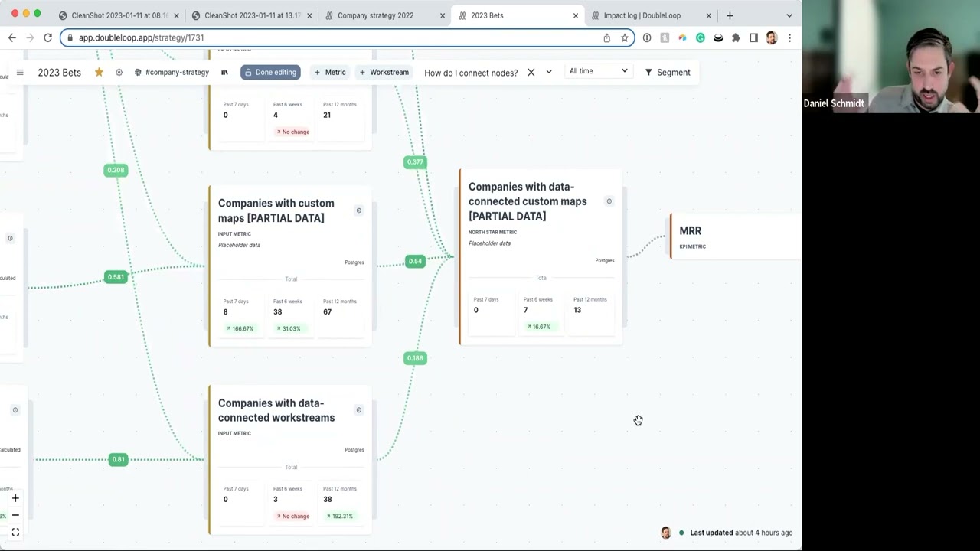
Task: Select the 0.581 correlation edge label
Action: (x=116, y=277)
